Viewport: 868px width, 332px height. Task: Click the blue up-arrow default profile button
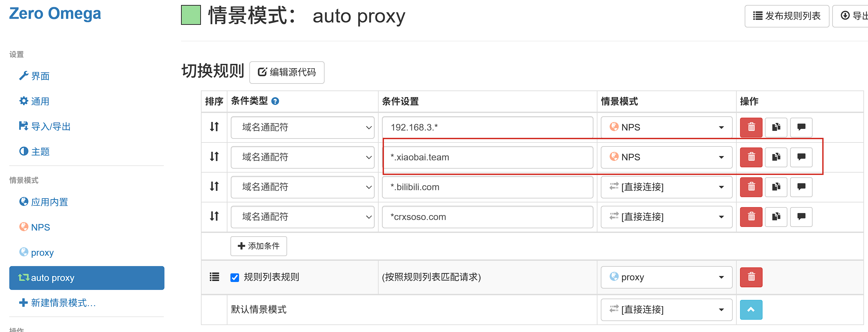(751, 309)
